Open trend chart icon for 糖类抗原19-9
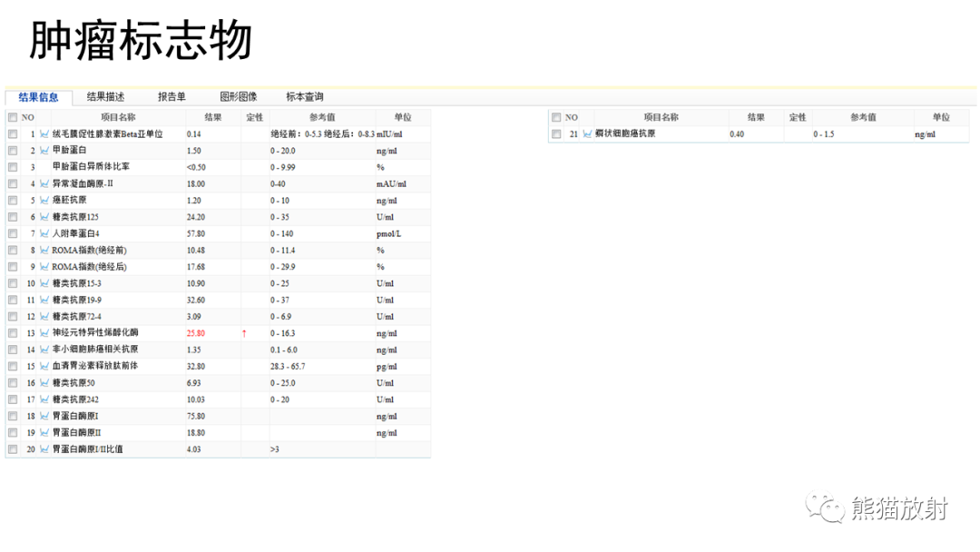The height and width of the screenshot is (552, 980). coord(44,301)
